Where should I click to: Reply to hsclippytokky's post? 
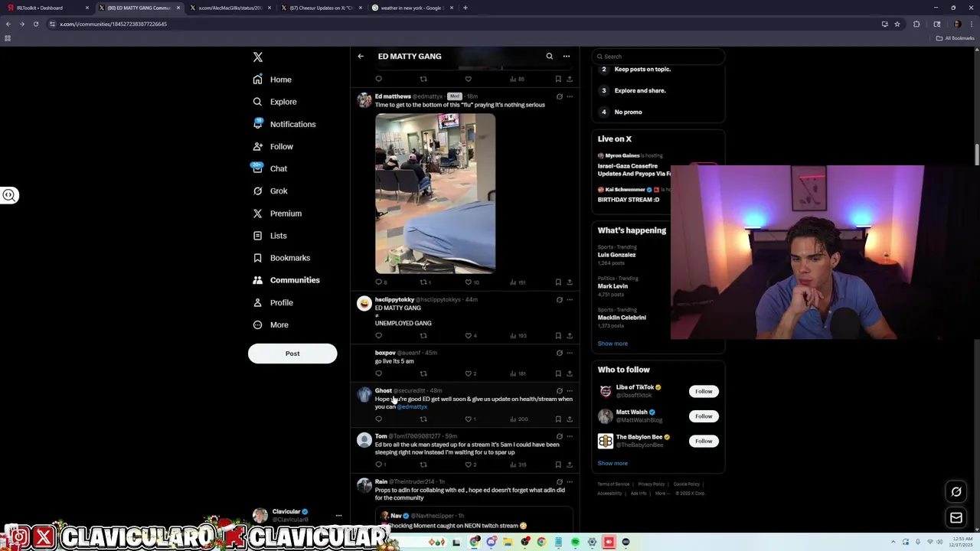click(379, 336)
